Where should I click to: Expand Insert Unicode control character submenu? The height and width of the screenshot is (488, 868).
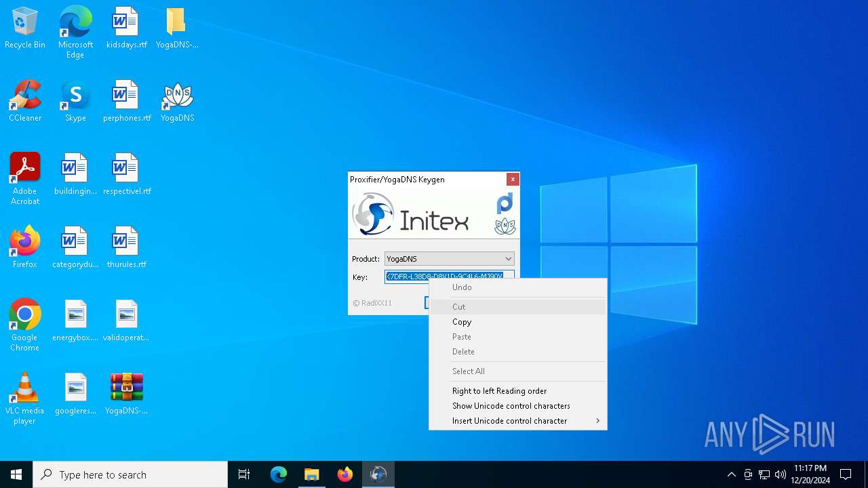518,421
